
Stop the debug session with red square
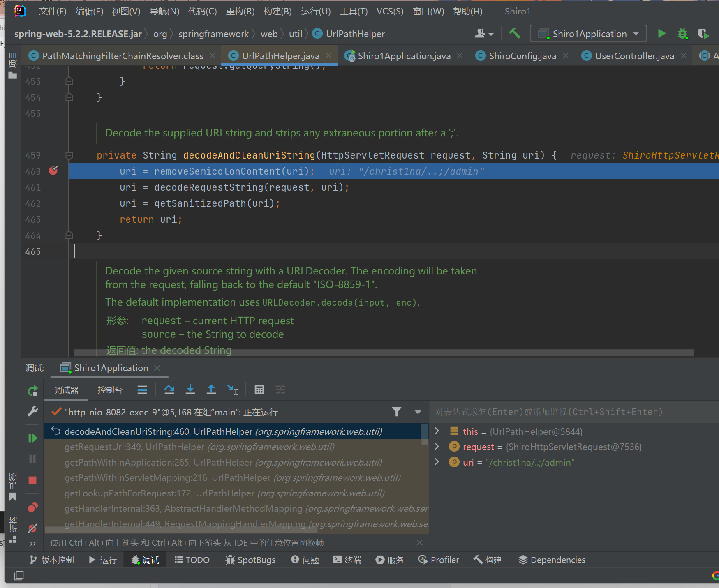tap(32, 480)
